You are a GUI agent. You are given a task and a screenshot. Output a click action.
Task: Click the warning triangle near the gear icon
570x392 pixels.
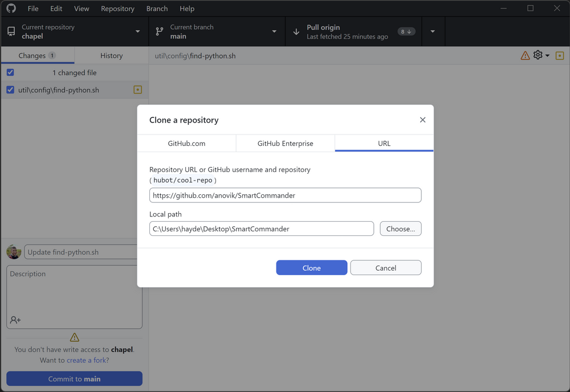pos(524,55)
